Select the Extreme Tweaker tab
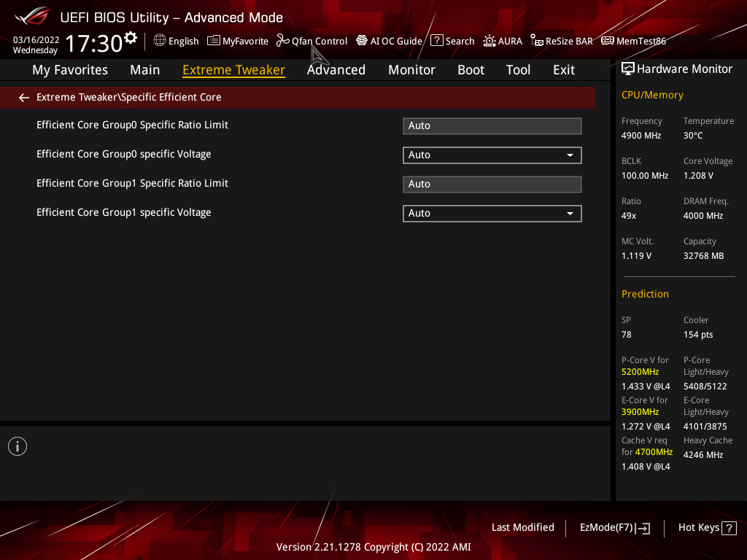This screenshot has width=747, height=560. 233,70
